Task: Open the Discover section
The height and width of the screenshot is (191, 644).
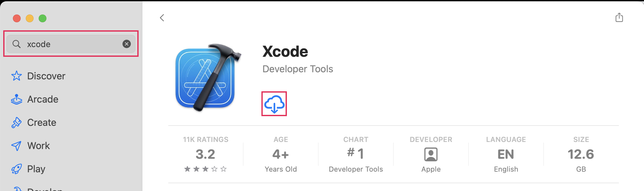Action: 46,76
